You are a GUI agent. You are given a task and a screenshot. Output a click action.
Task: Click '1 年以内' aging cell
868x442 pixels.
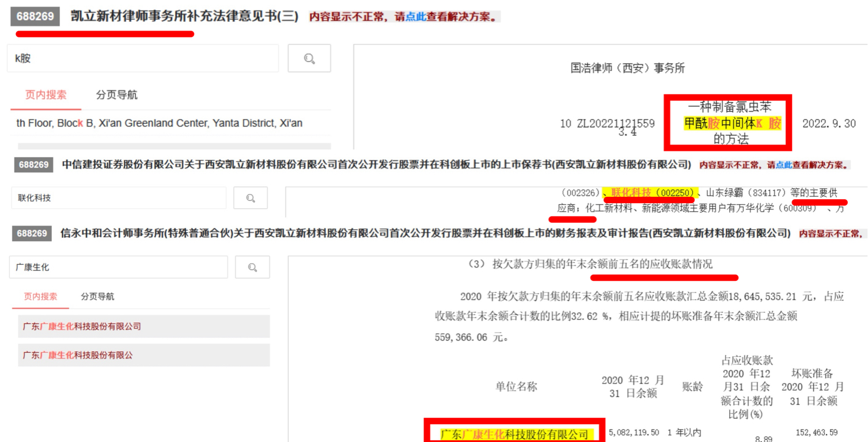click(684, 432)
